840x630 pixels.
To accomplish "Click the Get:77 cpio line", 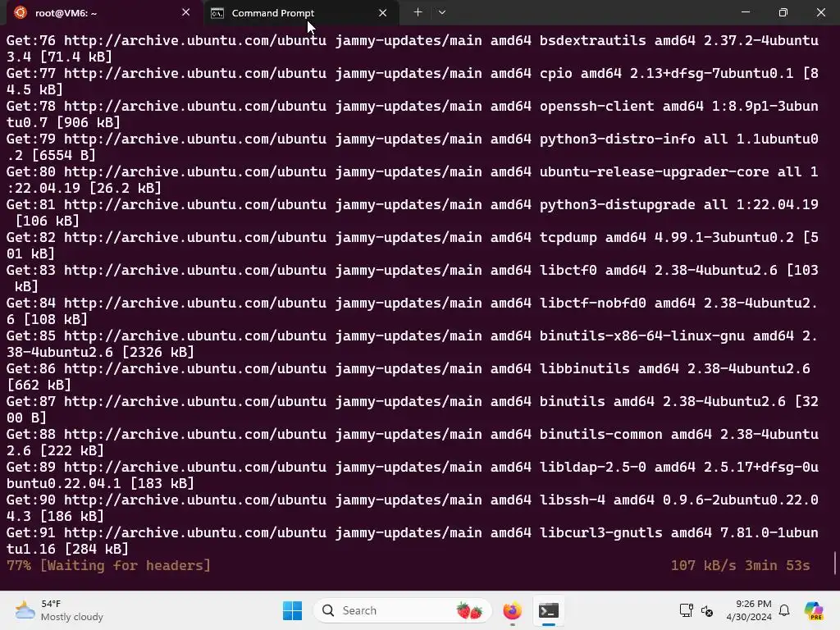I will (413, 81).
